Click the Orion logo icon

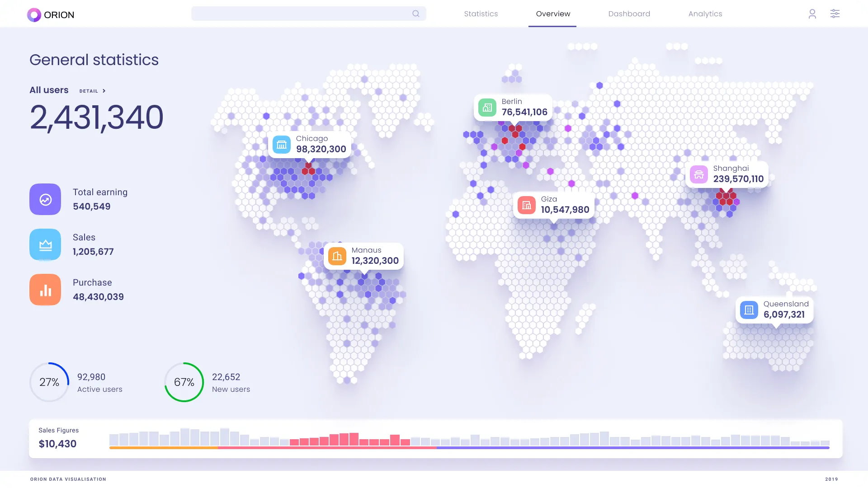point(34,15)
